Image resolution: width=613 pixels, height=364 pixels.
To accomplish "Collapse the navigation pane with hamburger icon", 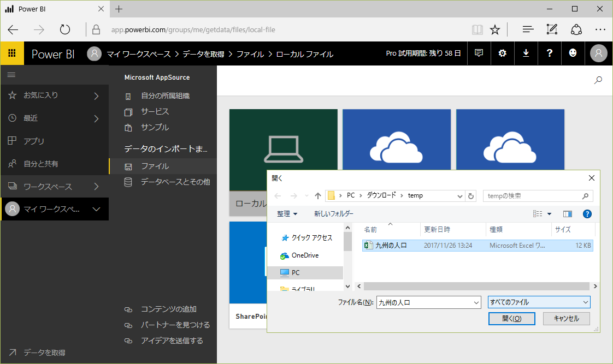I will point(11,75).
